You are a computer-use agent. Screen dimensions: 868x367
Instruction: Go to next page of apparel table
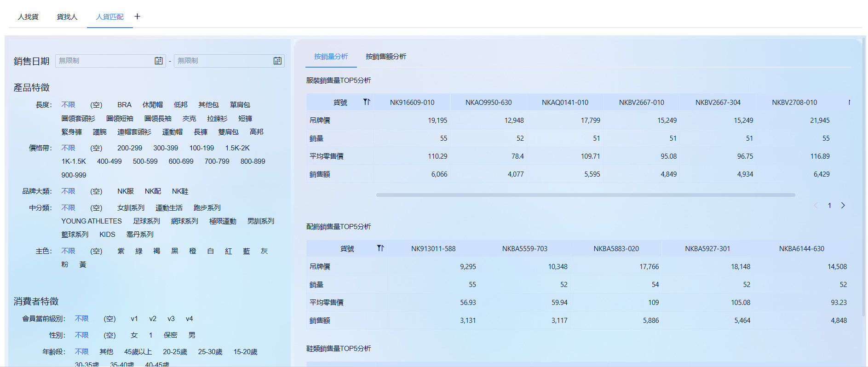(843, 206)
